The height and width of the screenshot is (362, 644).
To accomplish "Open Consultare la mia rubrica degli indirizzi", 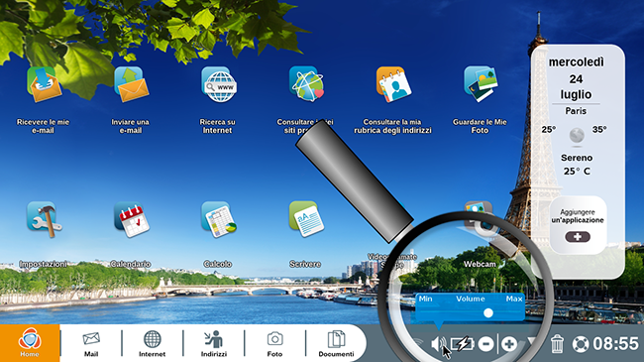I will (x=393, y=84).
